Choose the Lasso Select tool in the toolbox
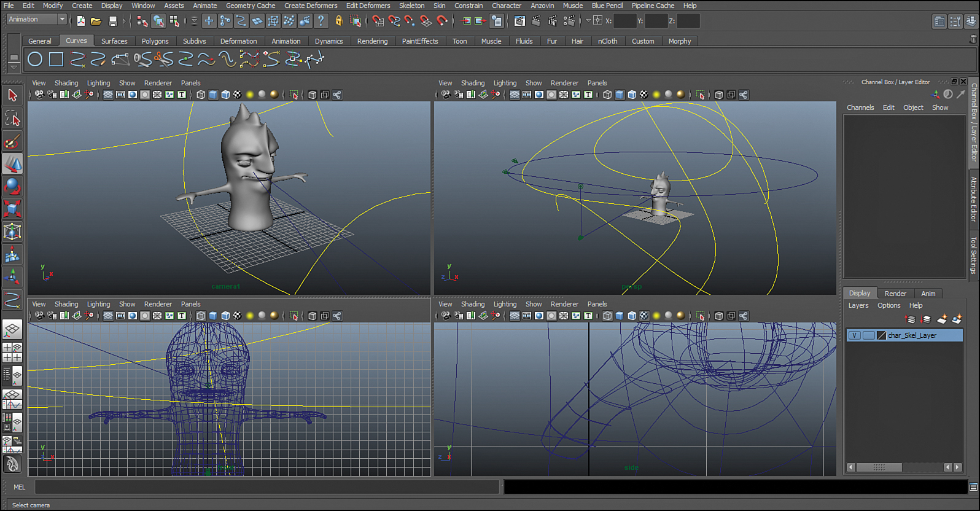 [x=12, y=118]
